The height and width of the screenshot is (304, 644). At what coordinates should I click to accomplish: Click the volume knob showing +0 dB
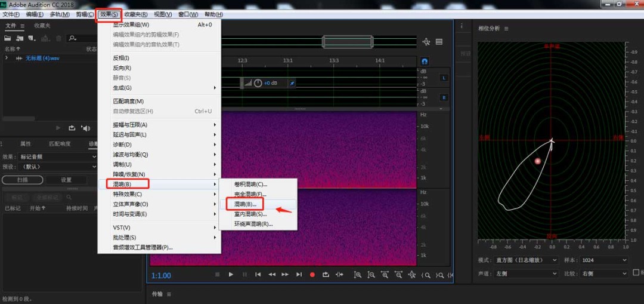pyautogui.click(x=258, y=83)
